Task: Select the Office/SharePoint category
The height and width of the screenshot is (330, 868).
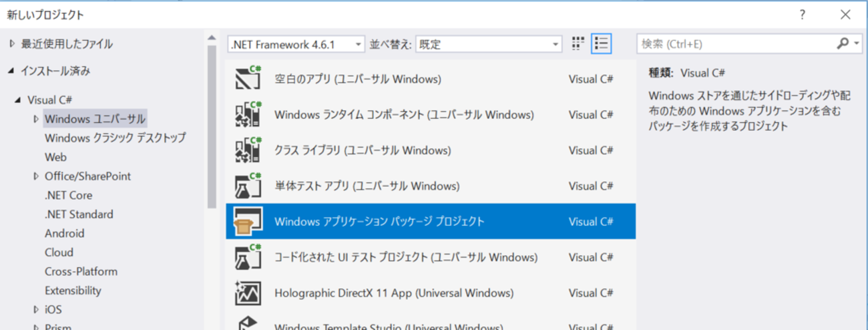Action: [87, 176]
